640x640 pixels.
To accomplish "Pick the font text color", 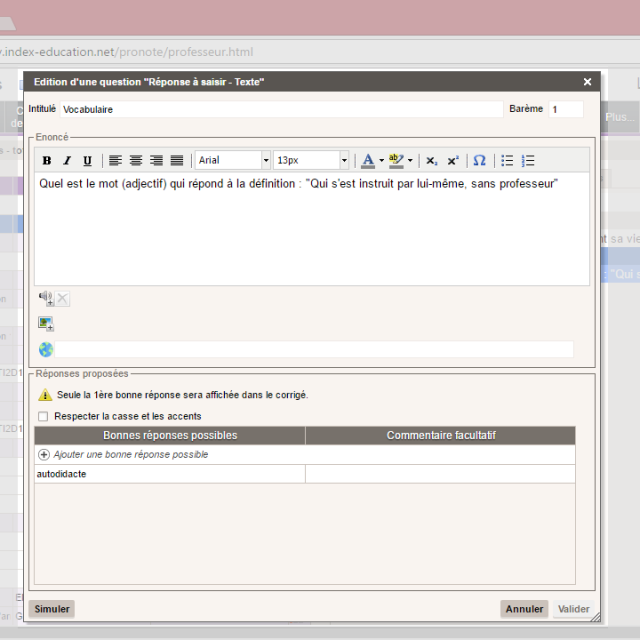I will tap(368, 161).
